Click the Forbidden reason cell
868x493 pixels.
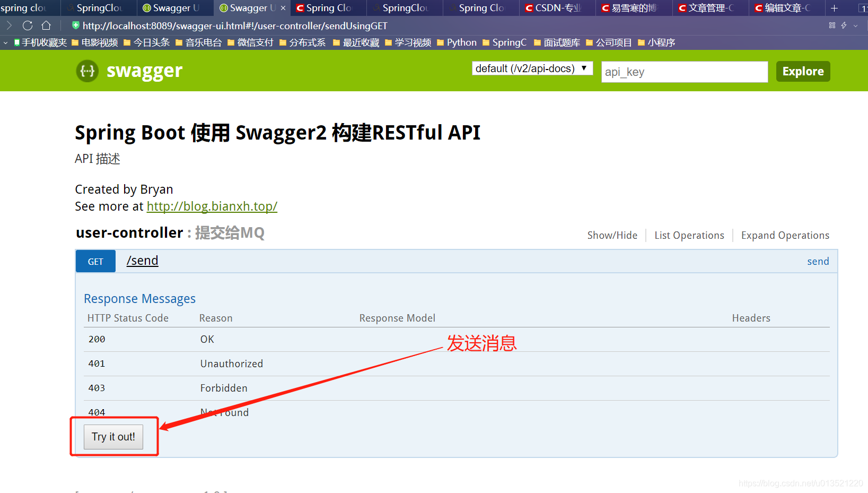coord(224,388)
